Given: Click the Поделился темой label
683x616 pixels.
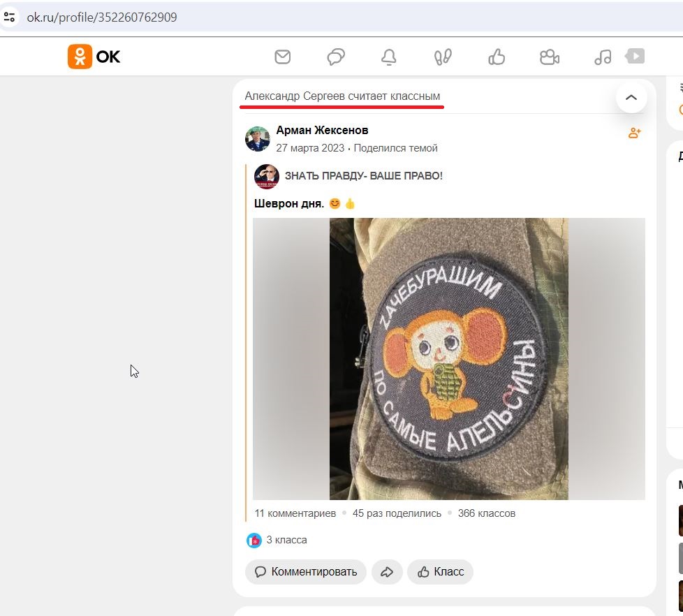Looking at the screenshot, I should (x=395, y=148).
